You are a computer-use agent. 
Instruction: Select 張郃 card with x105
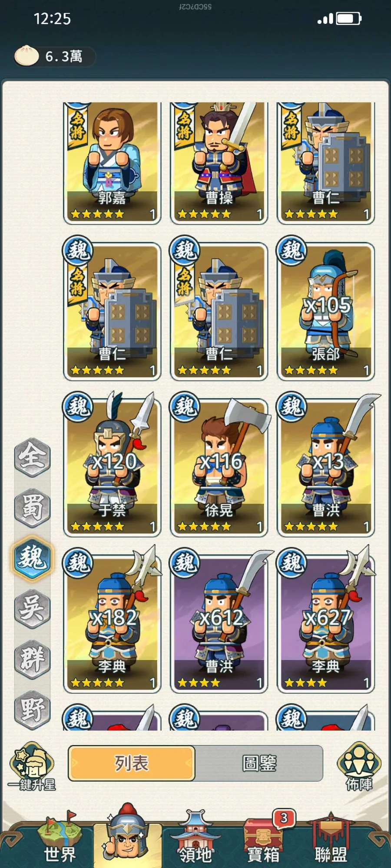[x=326, y=311]
